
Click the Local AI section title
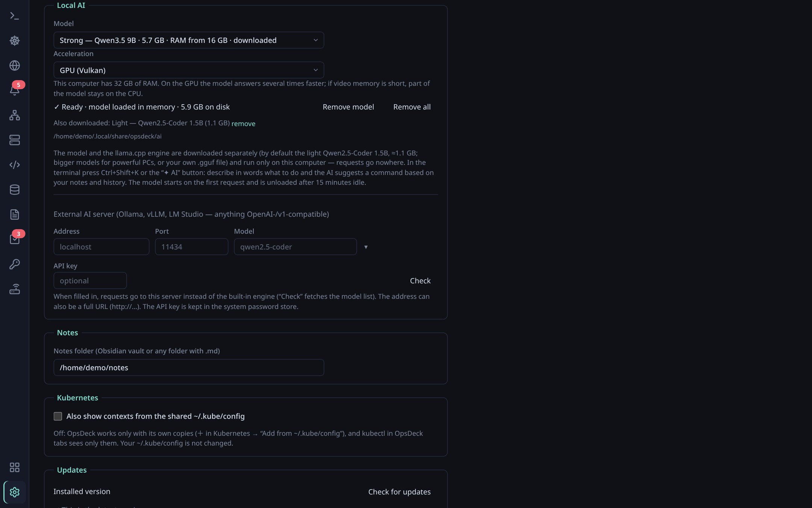(x=71, y=6)
